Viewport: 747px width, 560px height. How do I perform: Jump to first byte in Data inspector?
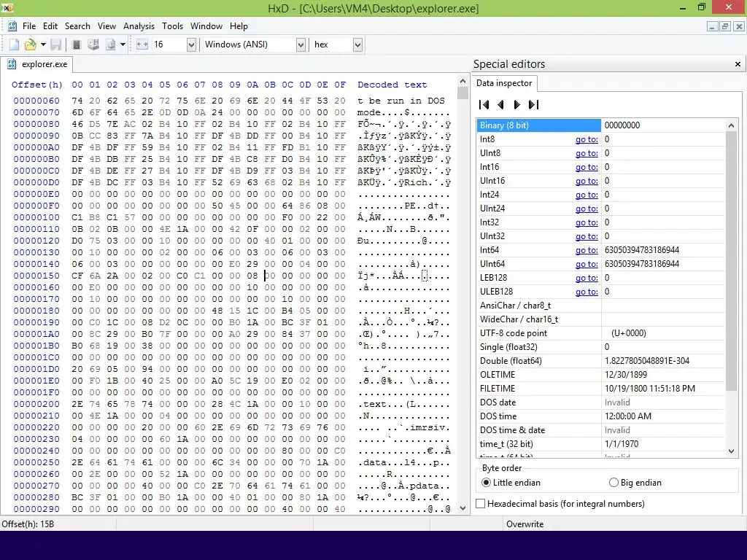484,104
